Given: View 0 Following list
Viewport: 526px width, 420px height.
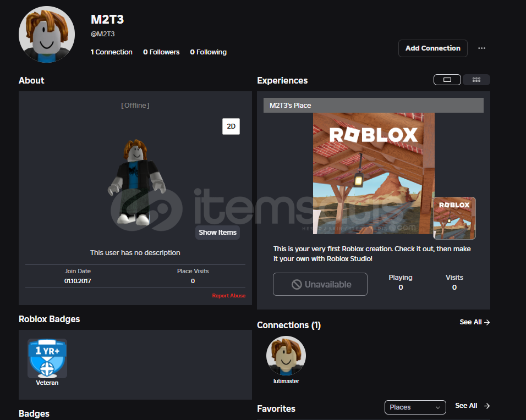Looking at the screenshot, I should pos(209,52).
